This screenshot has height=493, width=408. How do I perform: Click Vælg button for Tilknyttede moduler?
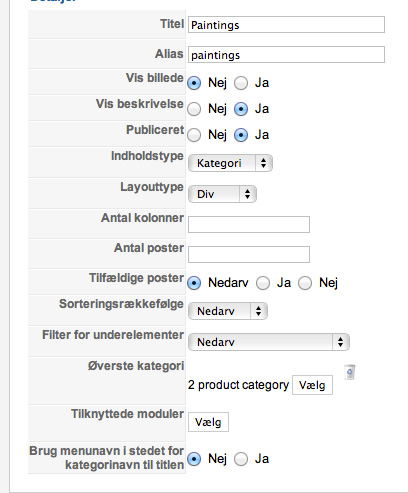coord(208,422)
